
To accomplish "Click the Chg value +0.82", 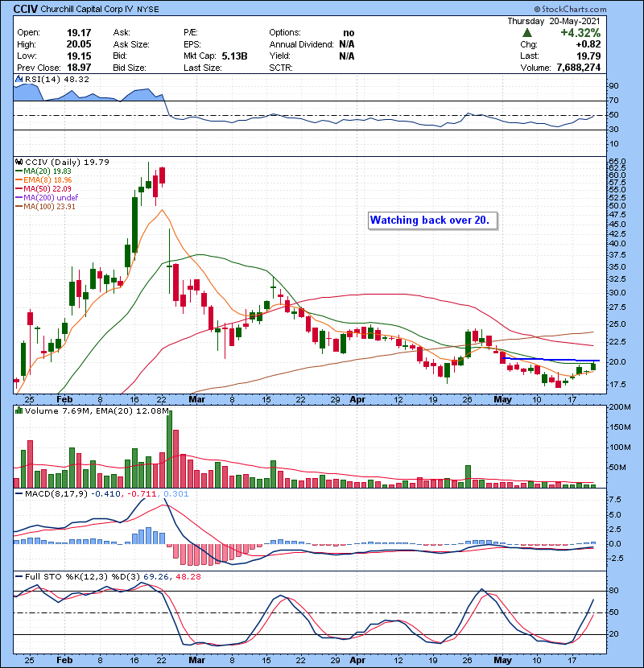I will (588, 44).
